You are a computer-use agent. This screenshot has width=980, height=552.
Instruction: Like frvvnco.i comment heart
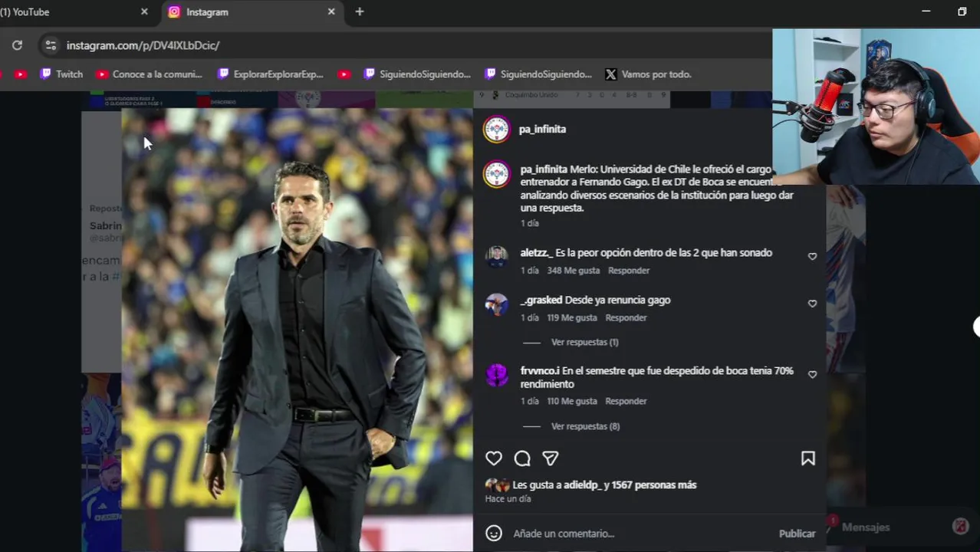(812, 374)
